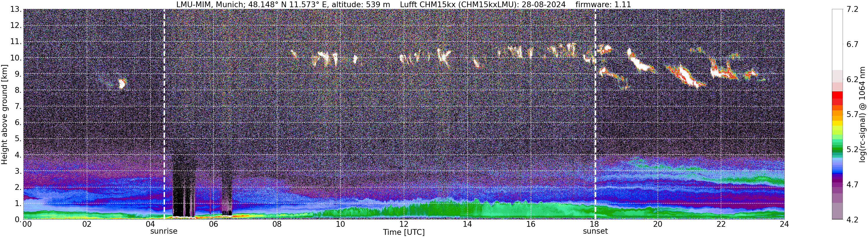Click colorbar tick label '5.2'
This screenshot has height=238, width=868.
point(852,150)
